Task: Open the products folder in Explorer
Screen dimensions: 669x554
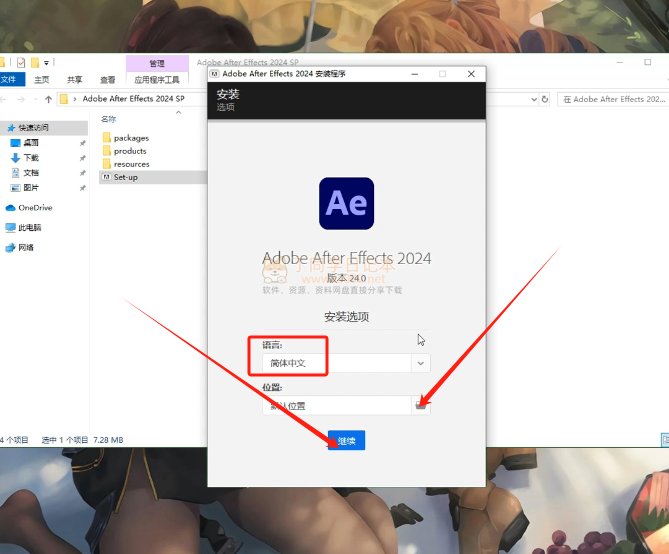Action: point(125,151)
